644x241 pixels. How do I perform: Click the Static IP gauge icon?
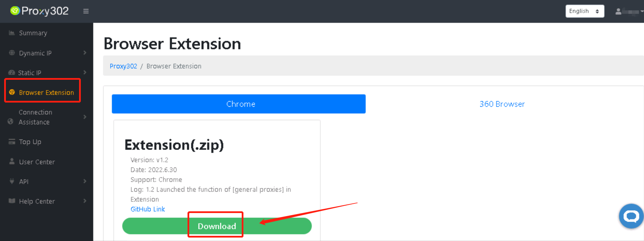[x=12, y=73]
